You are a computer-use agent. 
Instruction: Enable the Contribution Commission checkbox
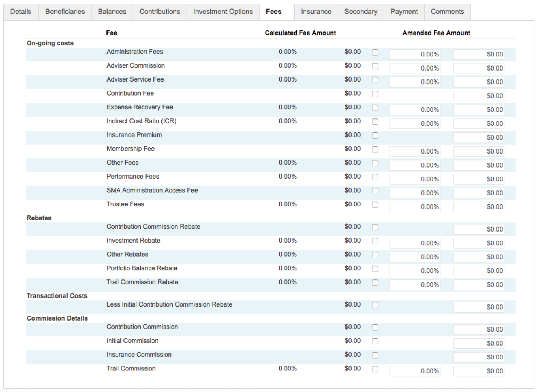(x=375, y=328)
